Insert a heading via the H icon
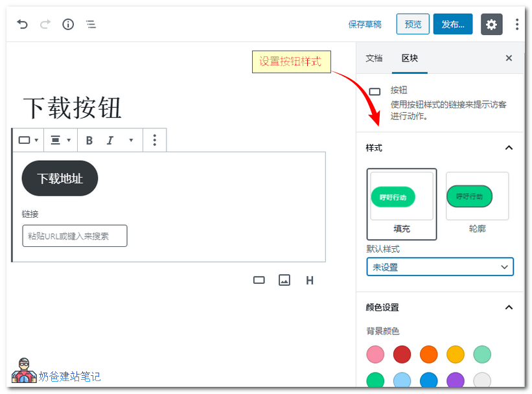 click(310, 280)
